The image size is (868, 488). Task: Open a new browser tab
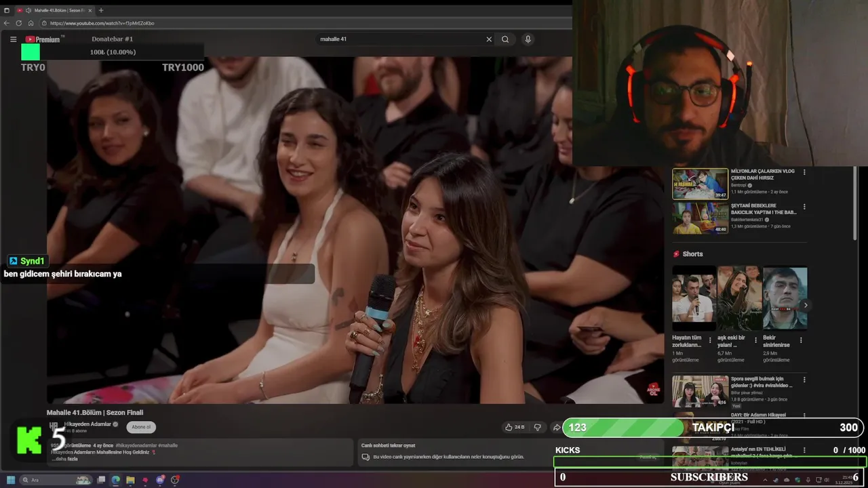click(x=101, y=10)
